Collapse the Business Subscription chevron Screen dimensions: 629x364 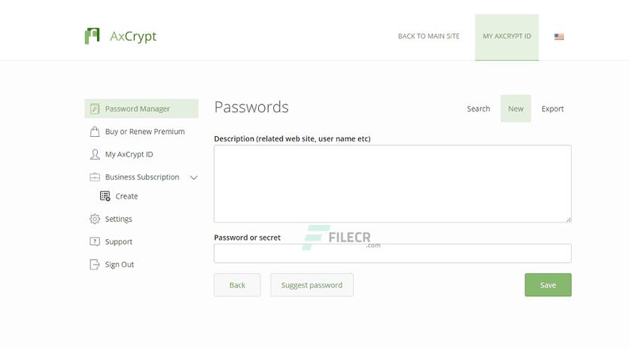click(194, 177)
